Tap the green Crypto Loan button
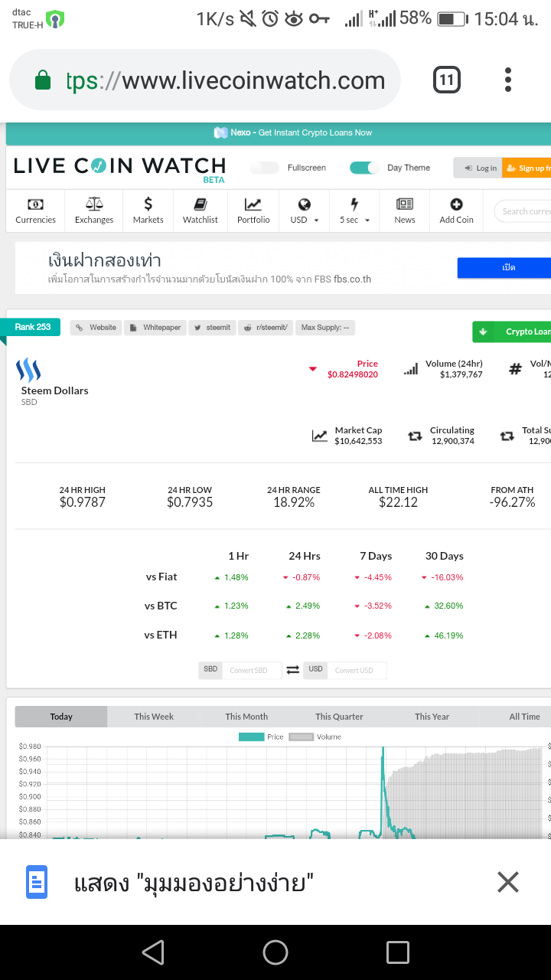Viewport: 551px width, 980px height. (512, 332)
